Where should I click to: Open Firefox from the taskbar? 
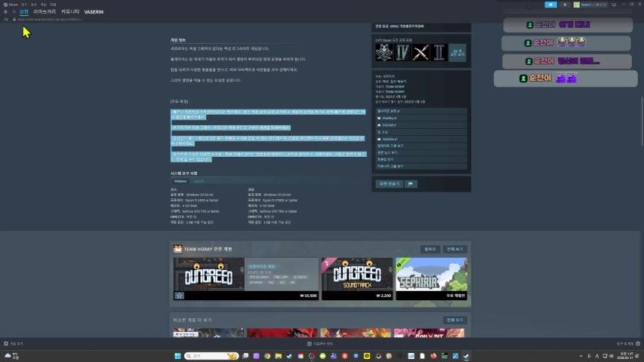pos(433,356)
